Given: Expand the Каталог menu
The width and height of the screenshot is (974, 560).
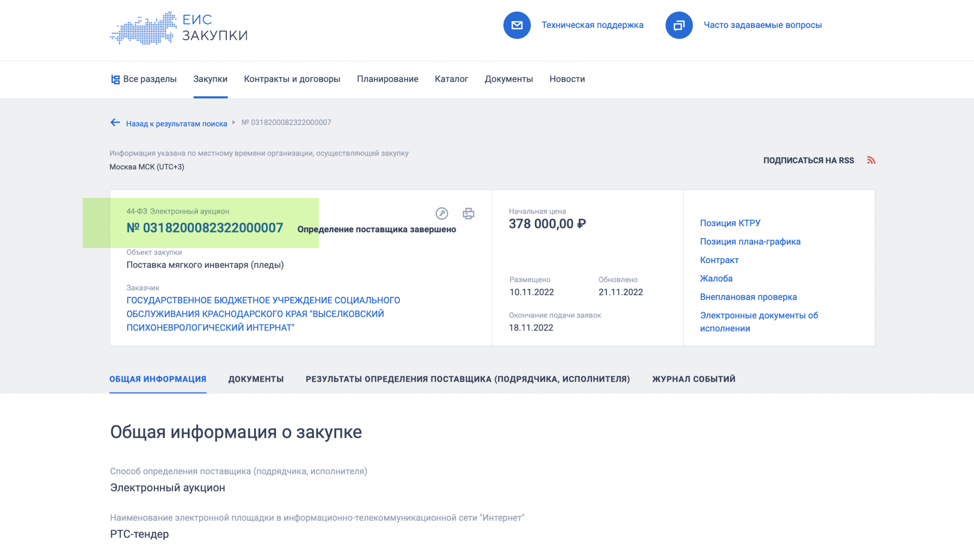Looking at the screenshot, I should point(451,79).
